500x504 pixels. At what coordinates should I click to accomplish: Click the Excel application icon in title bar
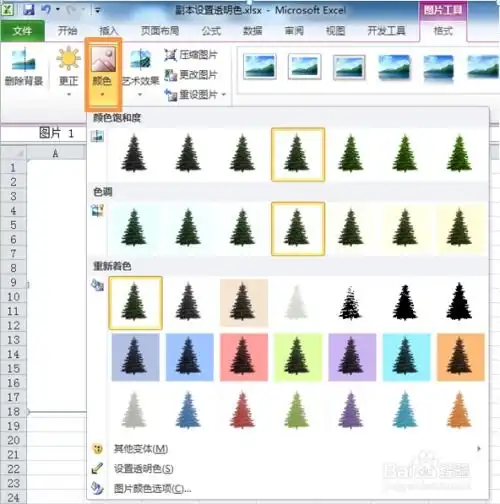tap(7, 10)
